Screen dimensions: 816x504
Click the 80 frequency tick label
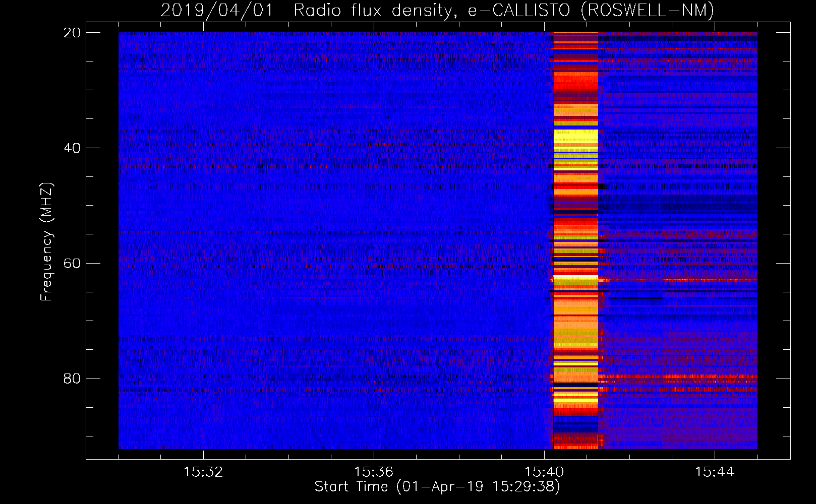click(x=72, y=379)
